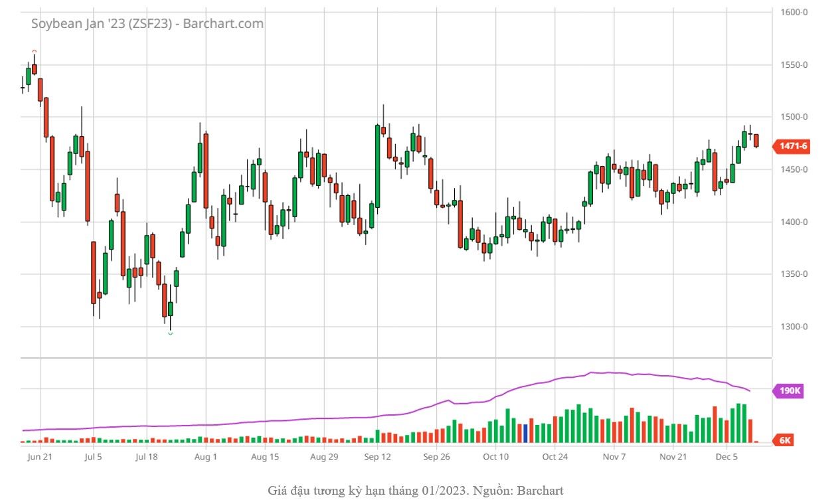This screenshot has height=504, width=838.
Task: Click the caption text citing Barchart as source
Action: (x=416, y=491)
